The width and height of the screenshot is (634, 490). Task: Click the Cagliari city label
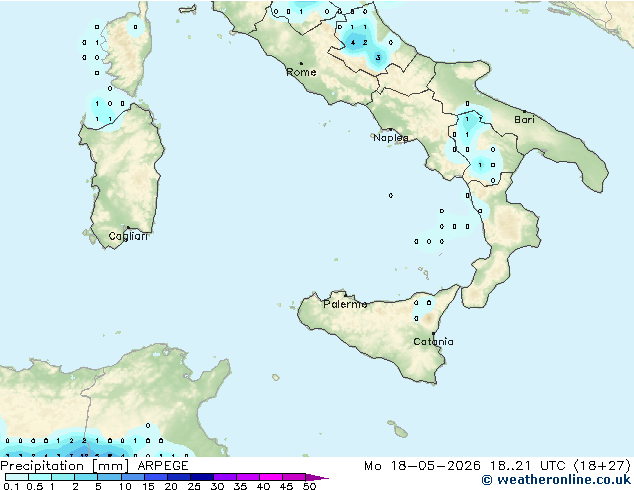[128, 236]
